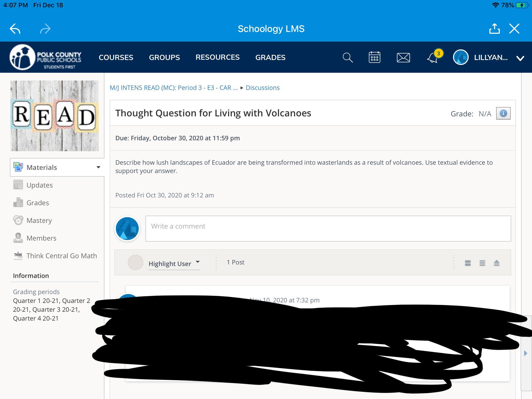Image resolution: width=532 pixels, height=399 pixels.
Task: Click the grade info icon
Action: pos(503,114)
